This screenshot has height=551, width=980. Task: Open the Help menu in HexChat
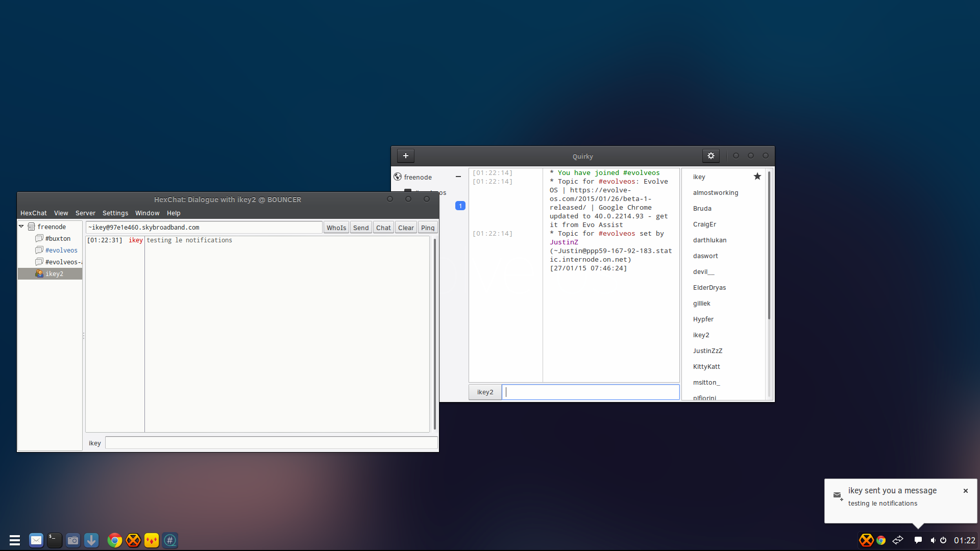pyautogui.click(x=174, y=213)
